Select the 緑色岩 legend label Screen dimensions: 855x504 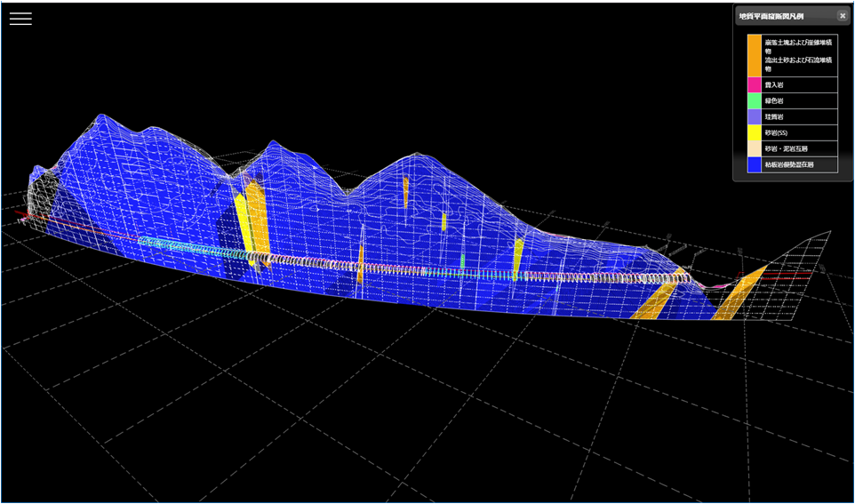[x=774, y=101]
